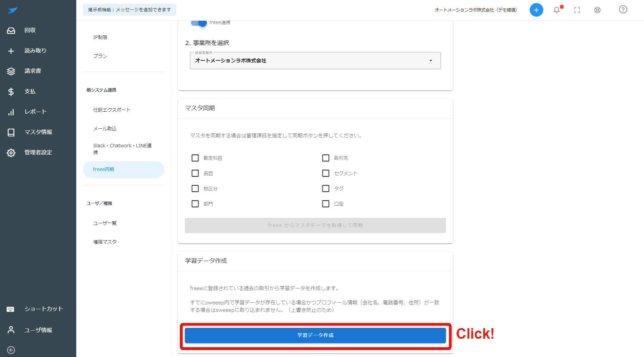Click the 読み取り sidebar label
This screenshot has width=644, height=357.
[35, 51]
